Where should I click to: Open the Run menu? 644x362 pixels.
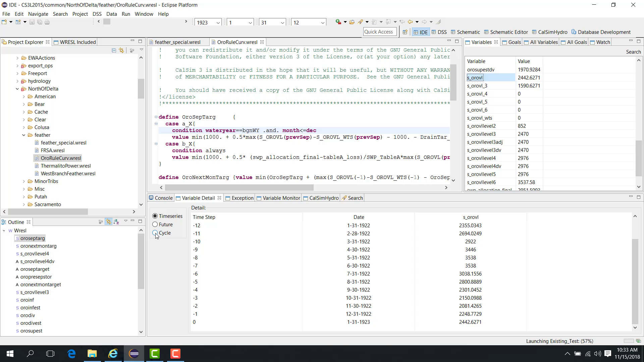click(x=126, y=14)
